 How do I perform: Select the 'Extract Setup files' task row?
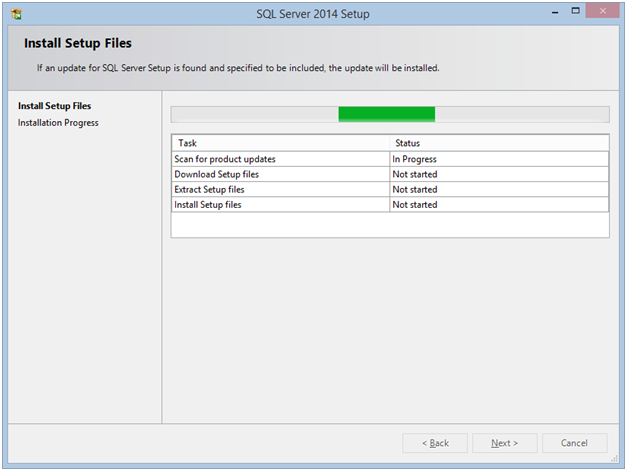point(390,190)
